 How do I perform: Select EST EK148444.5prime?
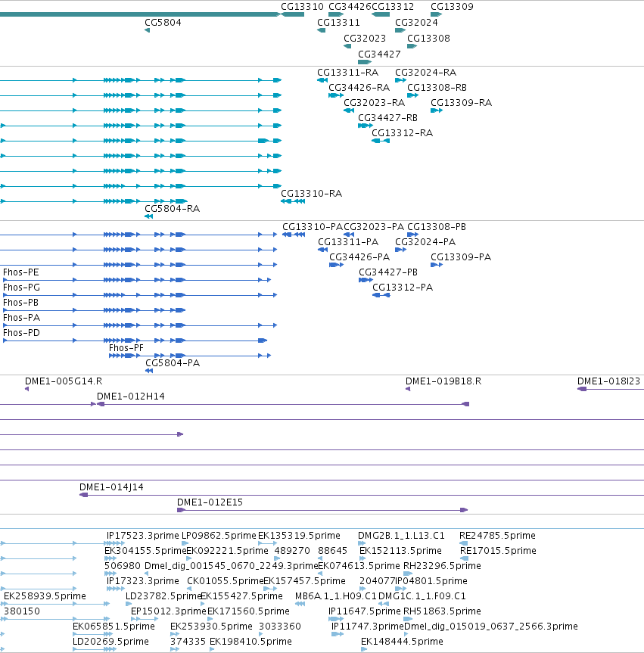coord(402,642)
